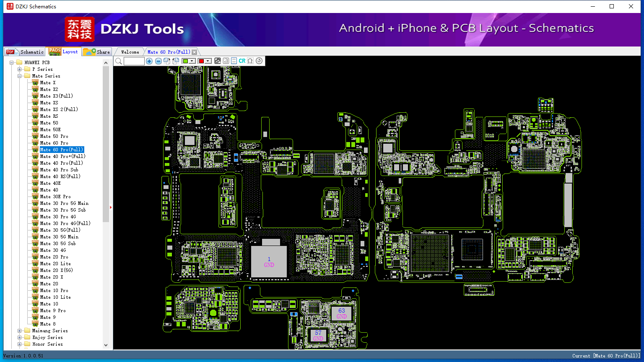Focus the search text box in the toolbar
Screen dimensions: 644x362
coord(134,61)
